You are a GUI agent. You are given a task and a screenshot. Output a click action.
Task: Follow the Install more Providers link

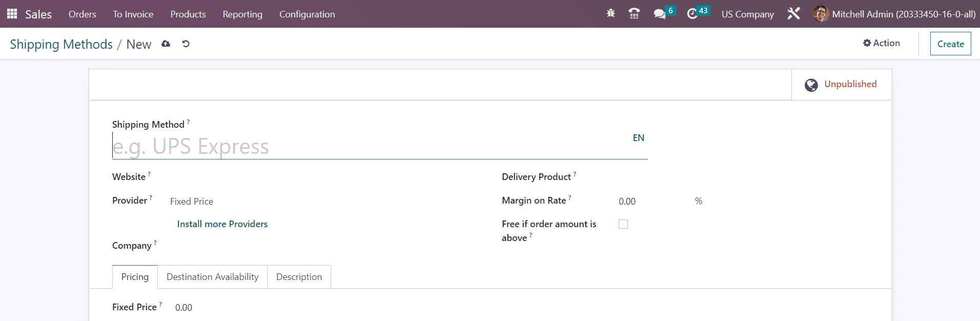222,224
